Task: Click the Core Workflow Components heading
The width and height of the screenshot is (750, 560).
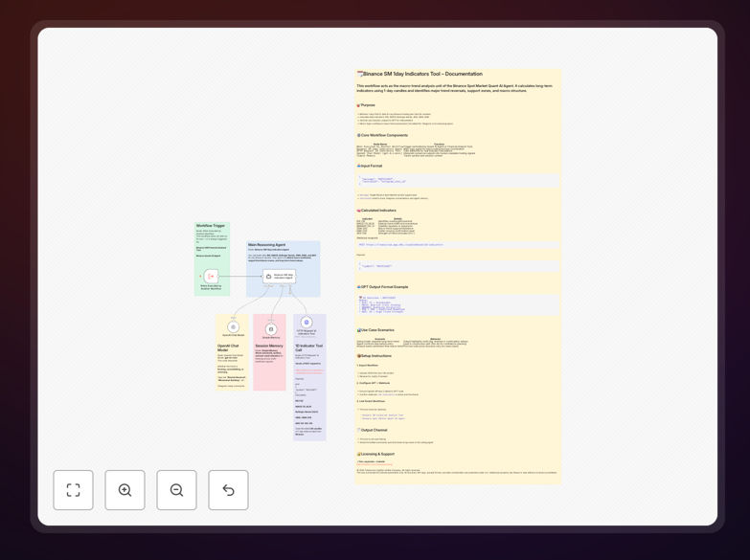Action: [x=382, y=135]
